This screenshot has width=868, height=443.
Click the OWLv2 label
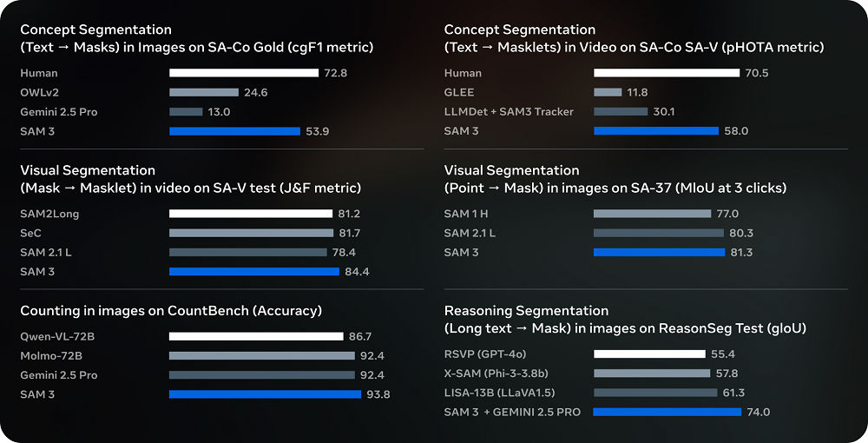click(x=38, y=92)
